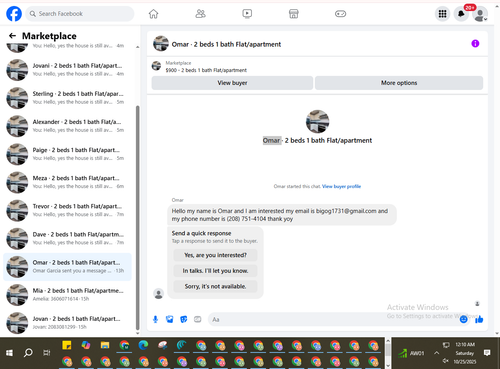Choose a GIF icon
This screenshot has width=500, height=369.
click(x=198, y=319)
